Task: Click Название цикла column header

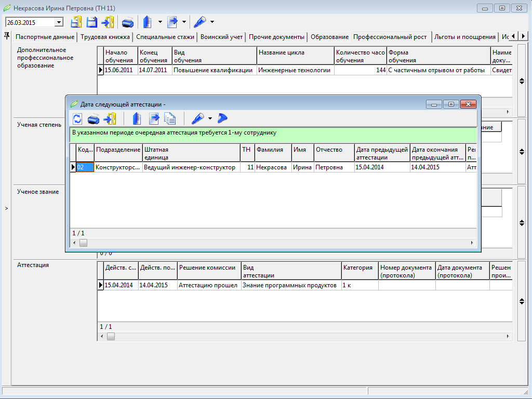Action: (295, 56)
